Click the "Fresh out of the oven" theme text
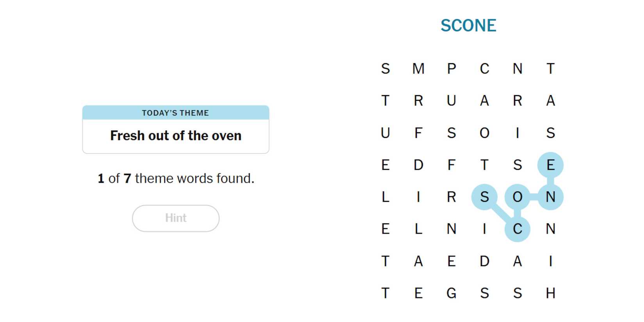 coord(176,136)
